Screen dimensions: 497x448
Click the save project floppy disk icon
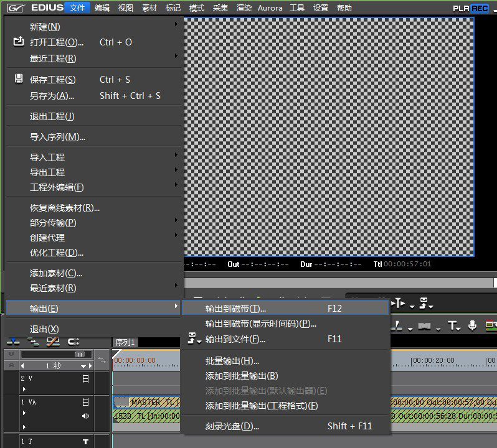(19, 78)
